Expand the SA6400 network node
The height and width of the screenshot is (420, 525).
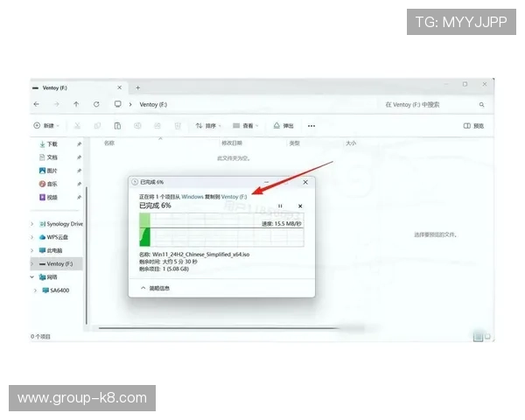[x=36, y=290]
